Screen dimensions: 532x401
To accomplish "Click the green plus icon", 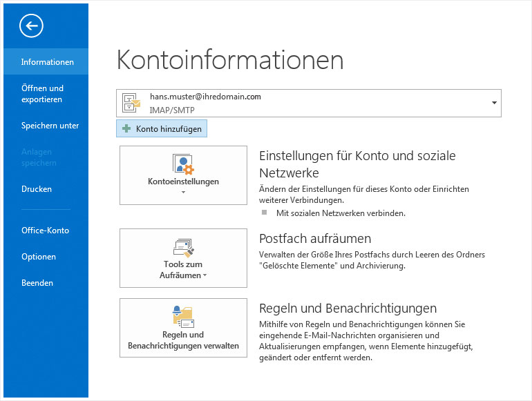I will click(126, 128).
